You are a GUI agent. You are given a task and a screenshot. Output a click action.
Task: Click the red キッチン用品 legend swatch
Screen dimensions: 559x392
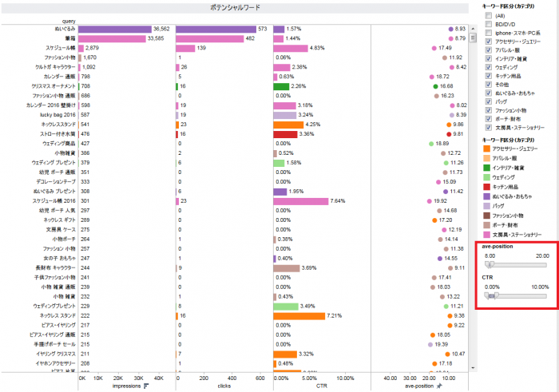click(x=486, y=187)
